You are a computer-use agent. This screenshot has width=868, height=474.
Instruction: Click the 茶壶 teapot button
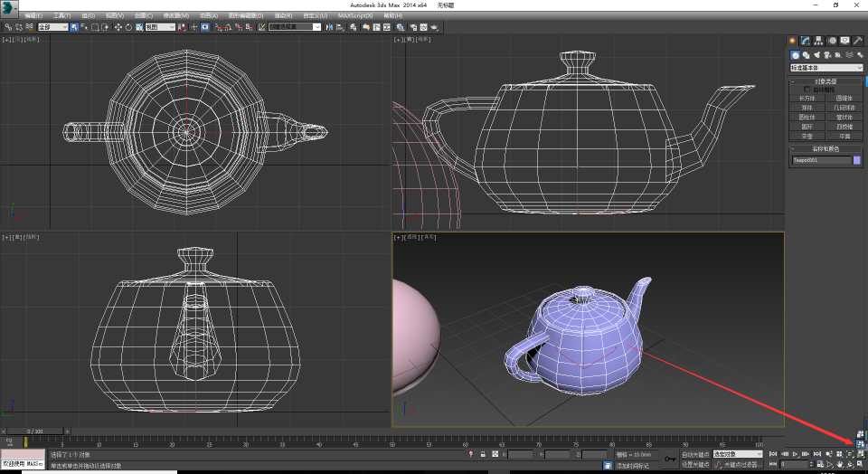click(807, 136)
